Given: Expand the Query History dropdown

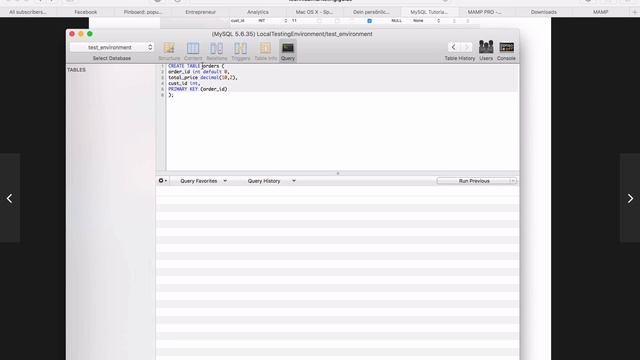Looking at the screenshot, I should click(x=271, y=181).
